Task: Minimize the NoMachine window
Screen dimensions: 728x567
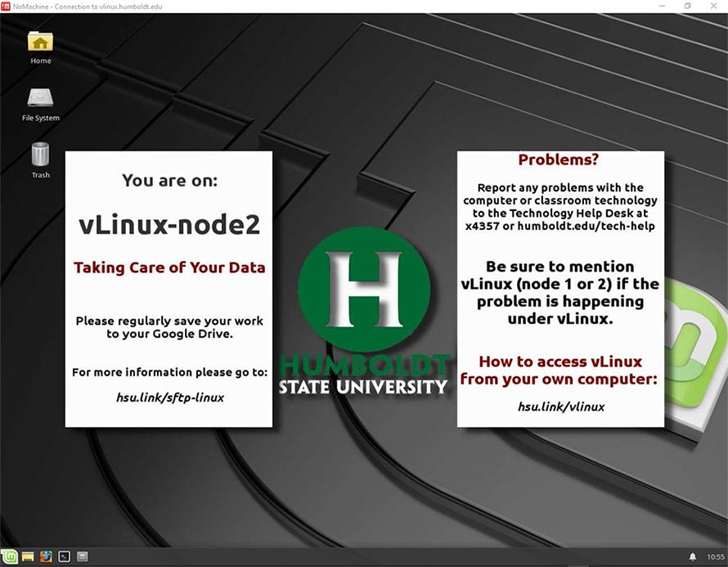Action: coord(662,6)
